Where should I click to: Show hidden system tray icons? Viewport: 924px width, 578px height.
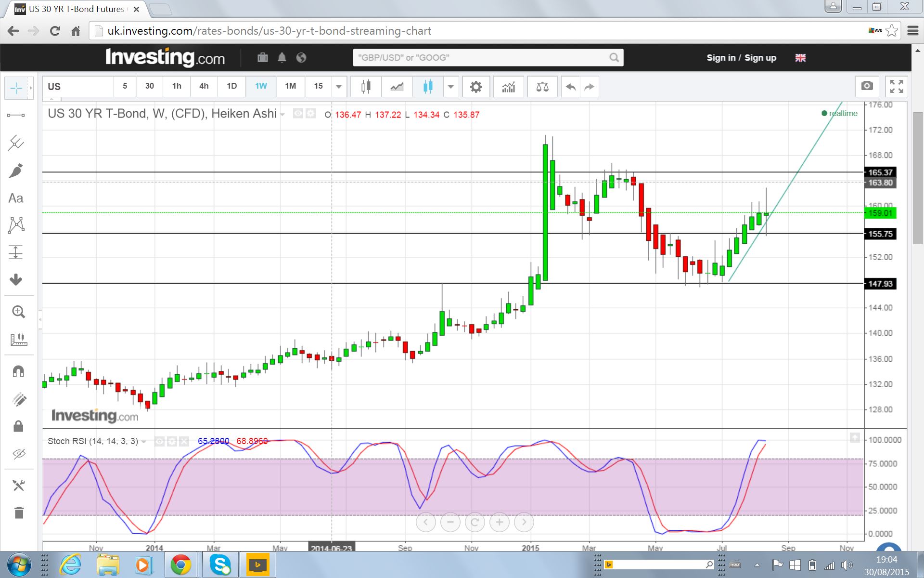[757, 565]
